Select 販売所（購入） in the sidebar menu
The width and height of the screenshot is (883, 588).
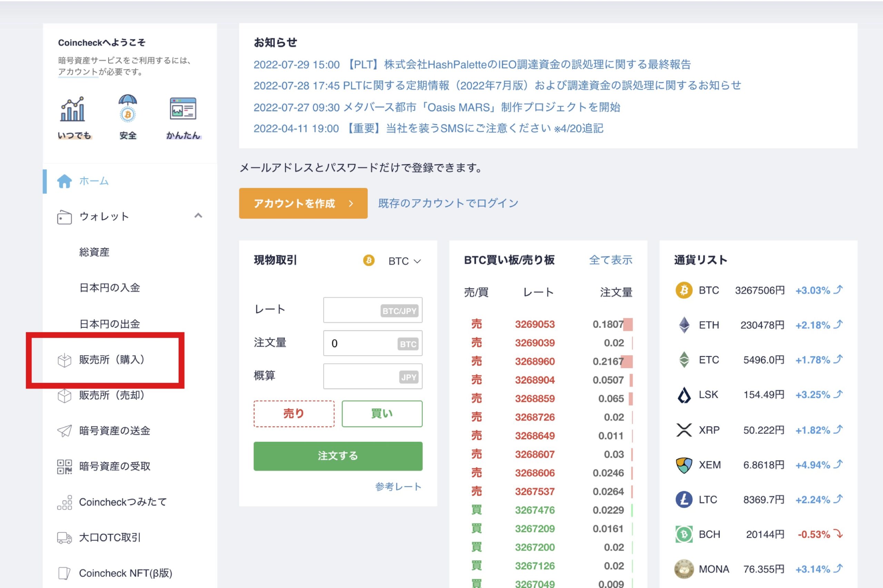pos(111,359)
